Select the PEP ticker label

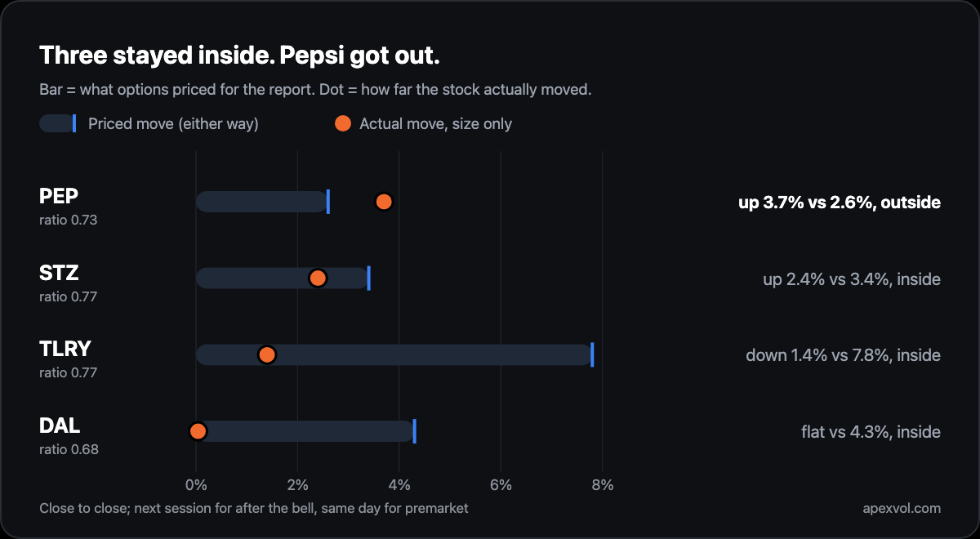click(59, 196)
